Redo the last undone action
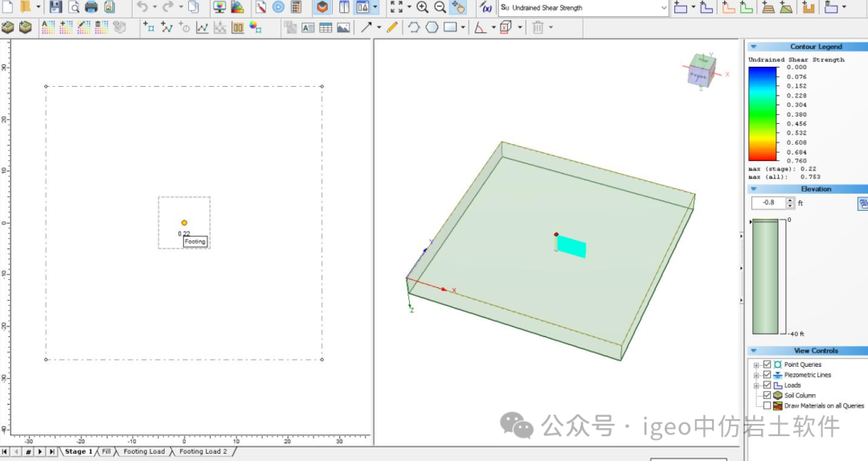The width and height of the screenshot is (868, 461). (x=168, y=6)
